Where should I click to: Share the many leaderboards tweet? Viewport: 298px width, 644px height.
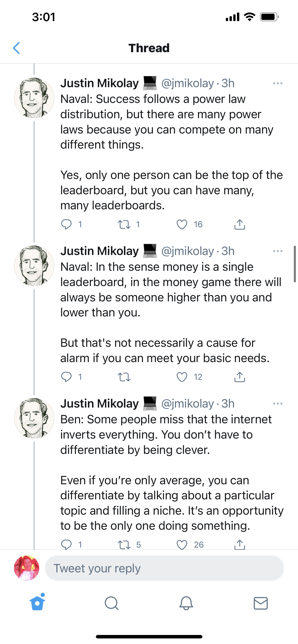[x=240, y=224]
